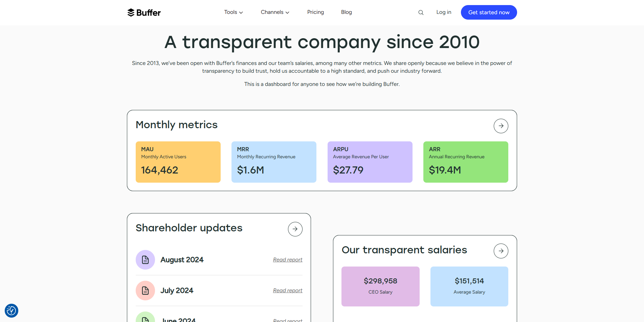Image resolution: width=644 pixels, height=322 pixels.
Task: Click 'A transparent company since 2010' headline
Action: point(322,42)
